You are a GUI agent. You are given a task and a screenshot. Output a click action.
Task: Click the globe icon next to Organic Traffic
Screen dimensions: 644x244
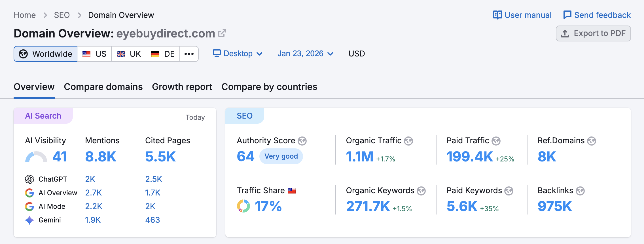coord(408,141)
